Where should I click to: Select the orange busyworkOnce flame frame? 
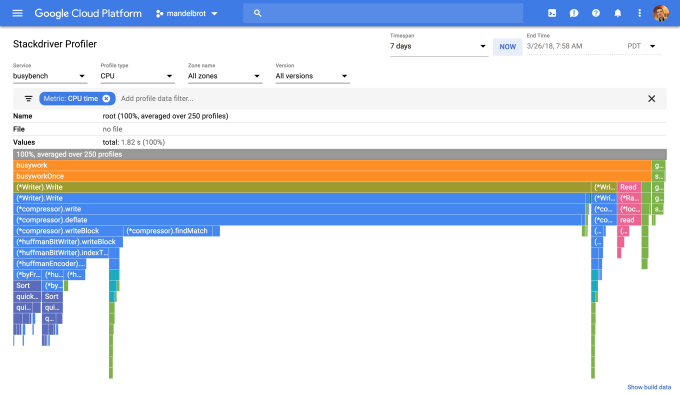click(x=332, y=176)
